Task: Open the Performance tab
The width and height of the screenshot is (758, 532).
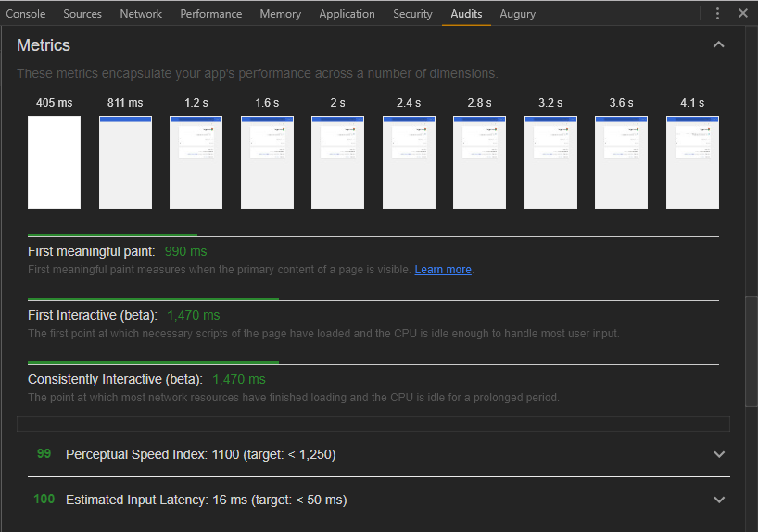Action: pos(210,14)
